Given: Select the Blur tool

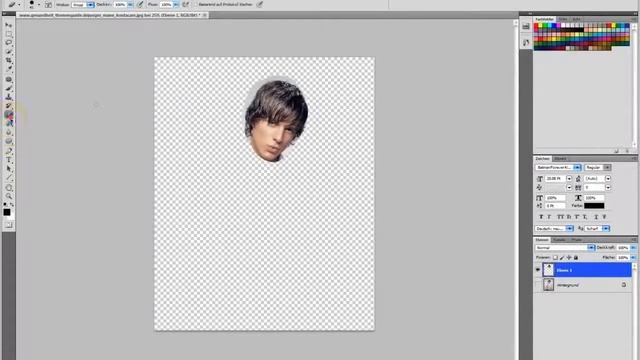Looking at the screenshot, I should pyautogui.click(x=9, y=132).
